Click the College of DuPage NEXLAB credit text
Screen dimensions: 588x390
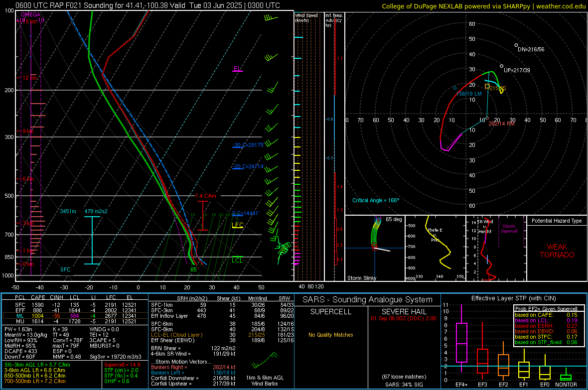pos(483,6)
